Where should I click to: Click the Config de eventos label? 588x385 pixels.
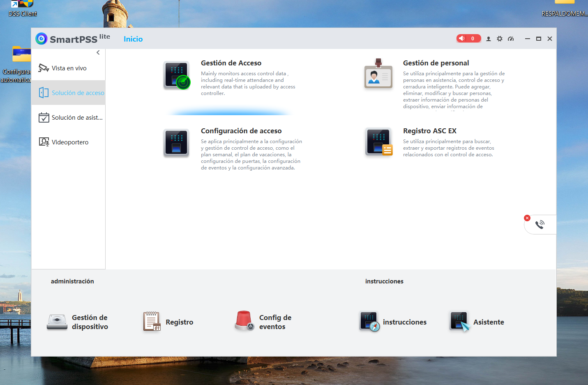click(x=275, y=322)
